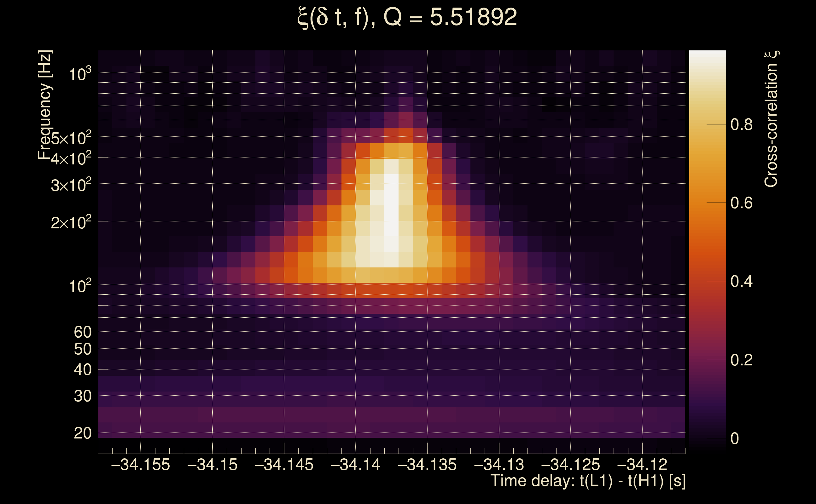816x504 pixels.
Task: Click the Frequency [Hz] y-axis label
Action: click(45, 105)
